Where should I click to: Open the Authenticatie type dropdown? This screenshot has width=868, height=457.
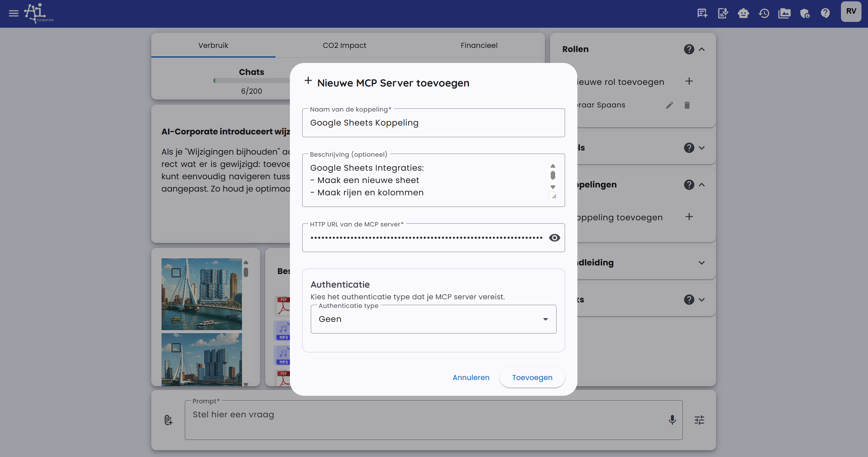[433, 319]
